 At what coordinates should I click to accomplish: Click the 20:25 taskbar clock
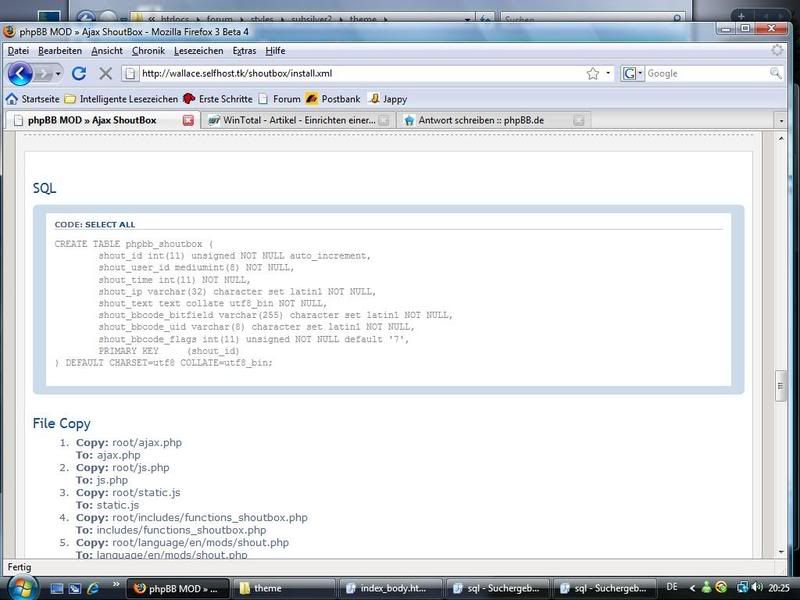pyautogui.click(x=779, y=588)
